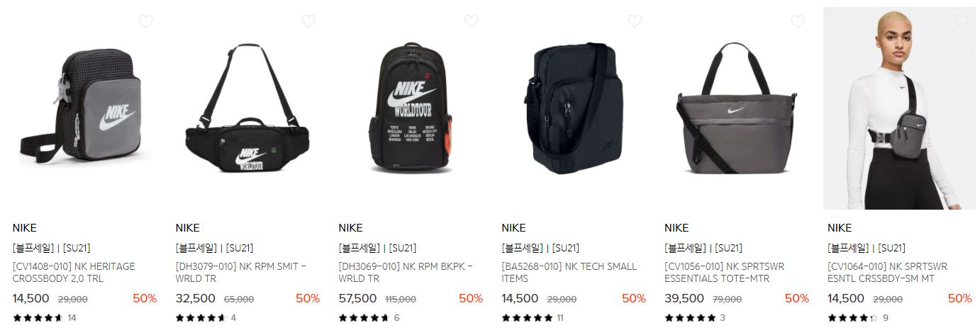View model wearing ESNTL crossbody bag
980x335 pixels.
point(900,108)
